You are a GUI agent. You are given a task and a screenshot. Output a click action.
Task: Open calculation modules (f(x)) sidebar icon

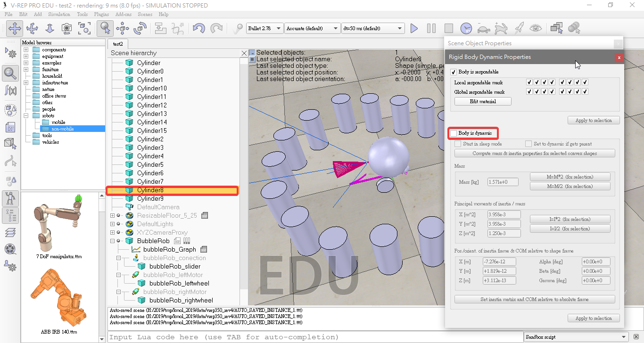[10, 90]
